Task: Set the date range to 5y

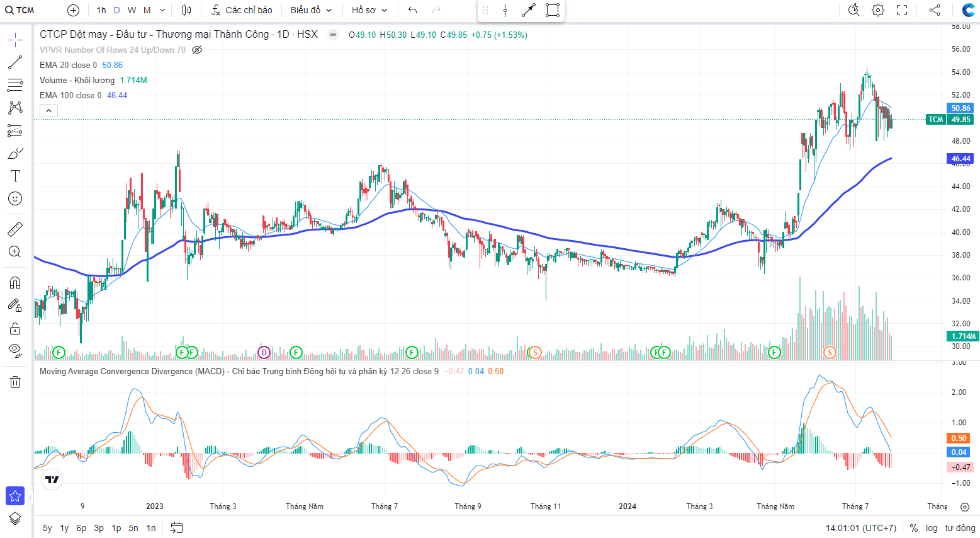Action: (x=47, y=528)
